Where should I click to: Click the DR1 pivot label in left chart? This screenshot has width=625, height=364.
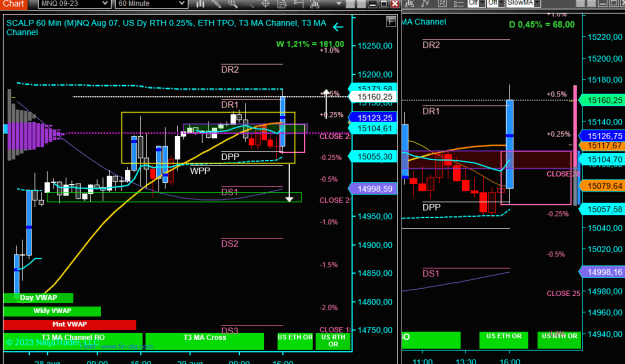pos(230,105)
